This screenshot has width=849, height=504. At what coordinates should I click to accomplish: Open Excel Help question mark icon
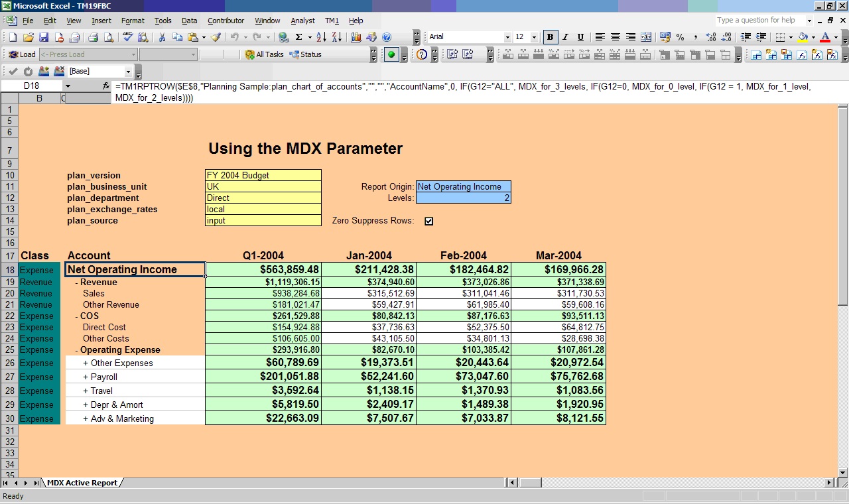(x=387, y=37)
